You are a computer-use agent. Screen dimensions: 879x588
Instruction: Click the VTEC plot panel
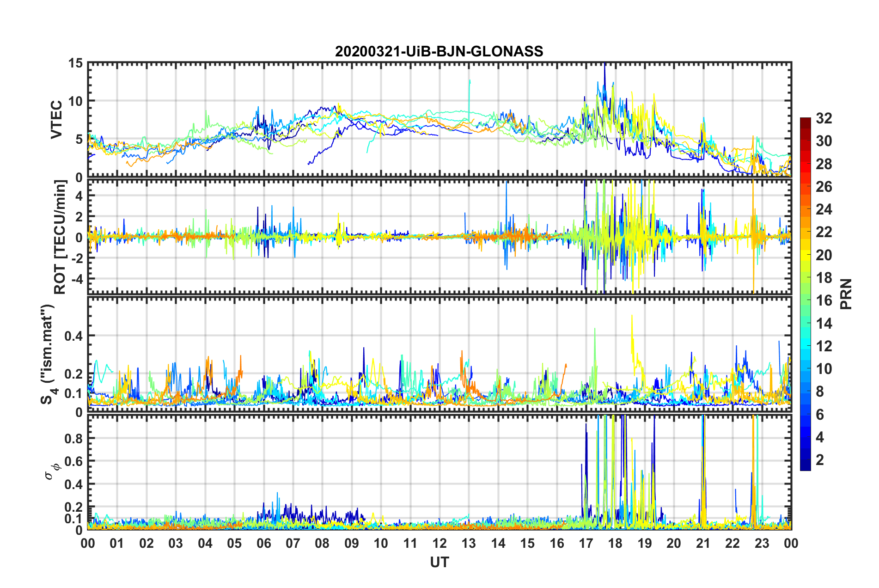pyautogui.click(x=439, y=120)
